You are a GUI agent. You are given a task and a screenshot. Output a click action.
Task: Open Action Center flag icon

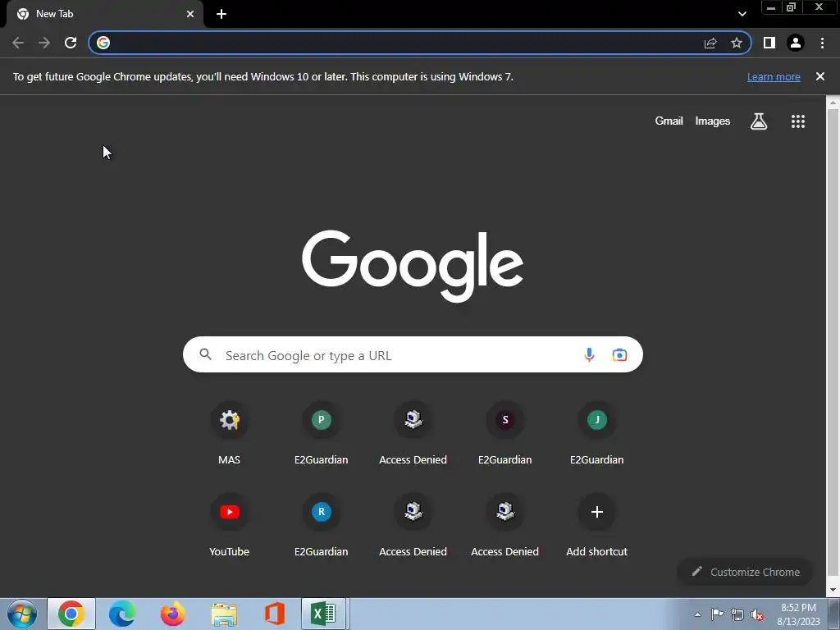(x=717, y=614)
